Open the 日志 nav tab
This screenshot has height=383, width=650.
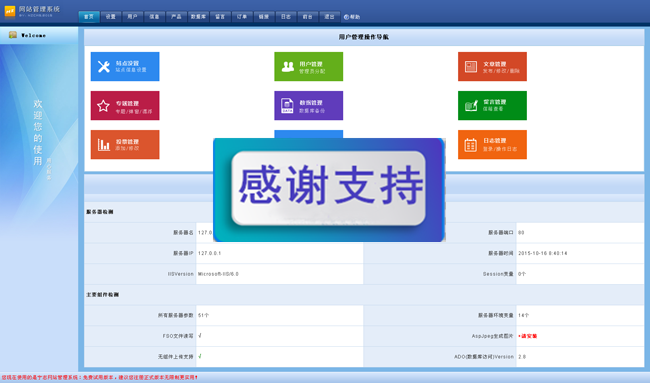pos(286,17)
